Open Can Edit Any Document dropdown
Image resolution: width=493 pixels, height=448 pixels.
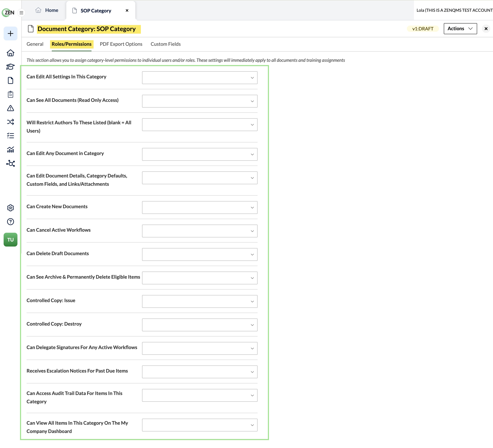200,154
